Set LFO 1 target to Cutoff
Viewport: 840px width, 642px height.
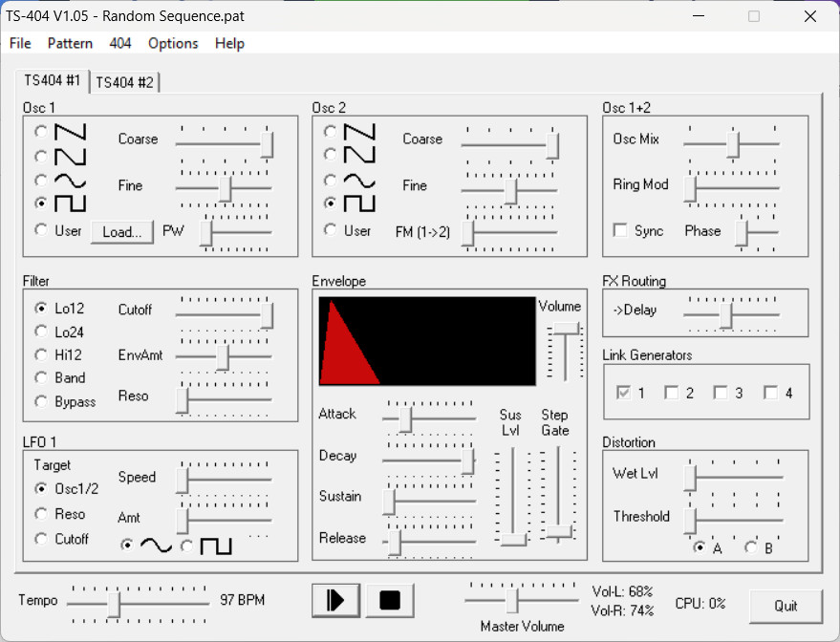click(x=41, y=539)
